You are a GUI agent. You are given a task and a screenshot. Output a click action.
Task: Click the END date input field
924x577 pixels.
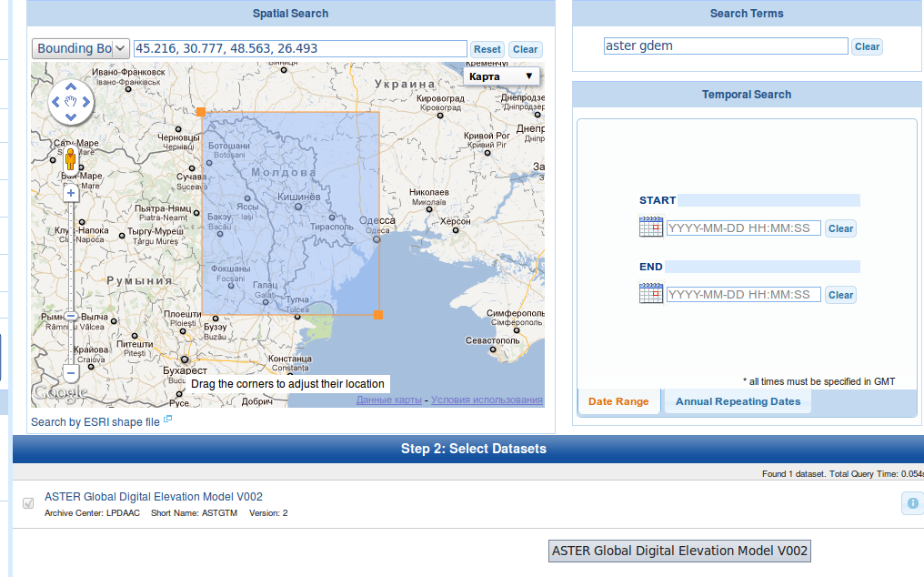tap(744, 294)
